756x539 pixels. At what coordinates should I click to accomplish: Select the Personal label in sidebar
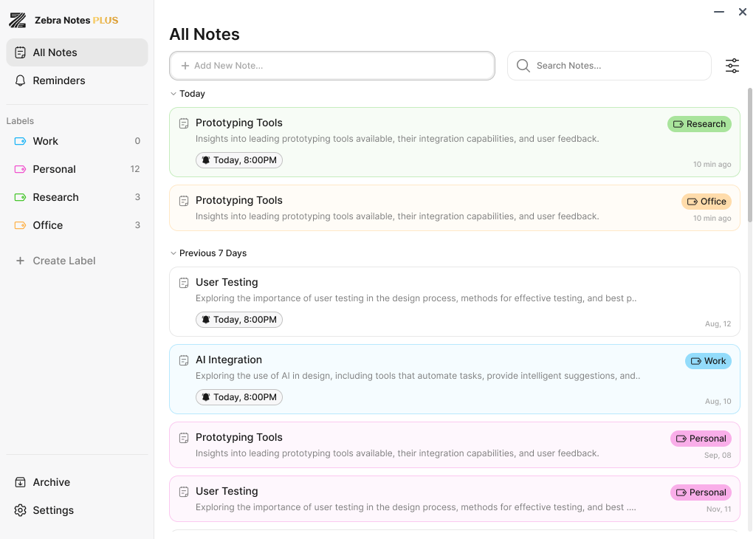point(77,169)
